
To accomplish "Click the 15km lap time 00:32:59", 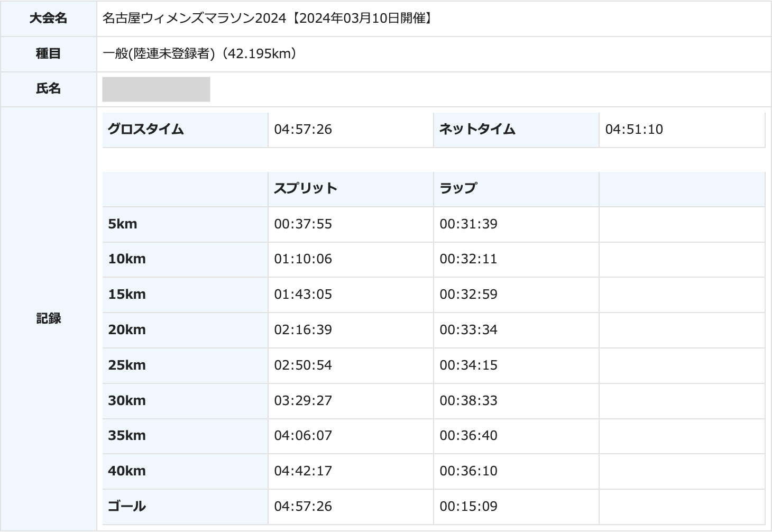I will [468, 295].
